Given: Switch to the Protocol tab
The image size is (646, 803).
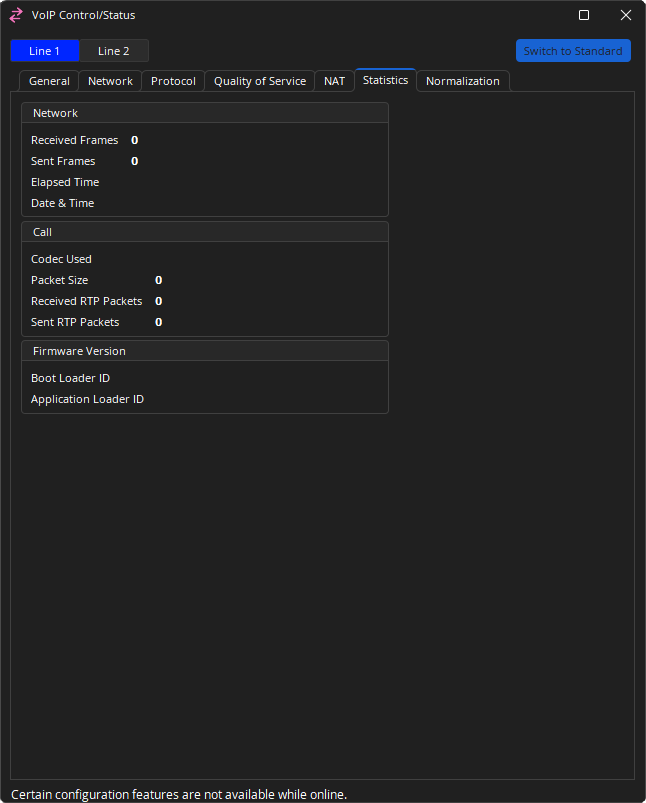Looking at the screenshot, I should (173, 81).
